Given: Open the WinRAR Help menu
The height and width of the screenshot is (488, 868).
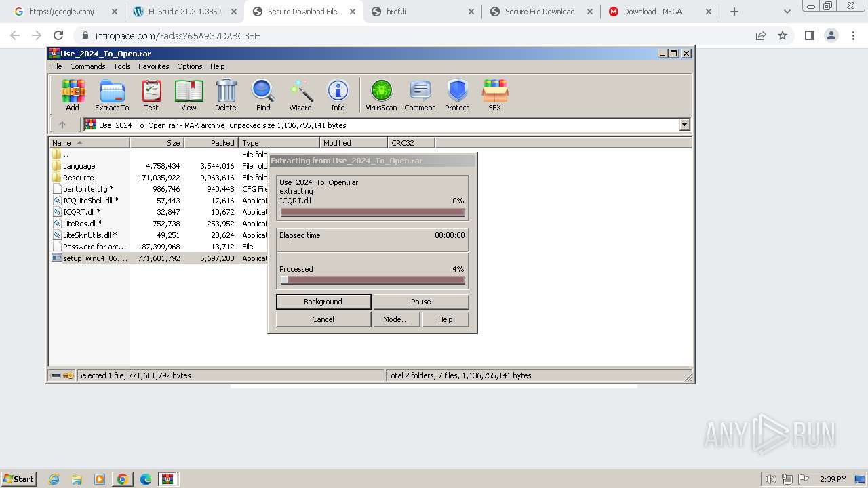Looking at the screenshot, I should [x=217, y=66].
